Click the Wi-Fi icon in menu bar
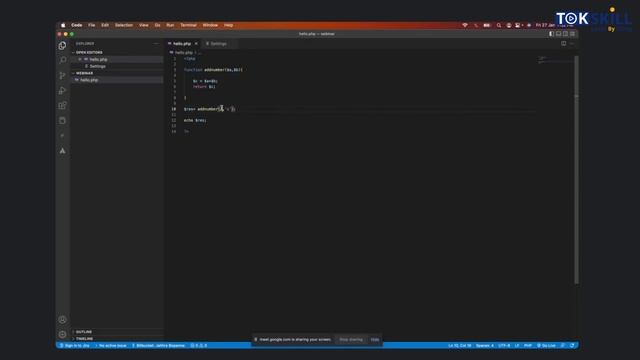640x360 pixels. click(x=464, y=25)
